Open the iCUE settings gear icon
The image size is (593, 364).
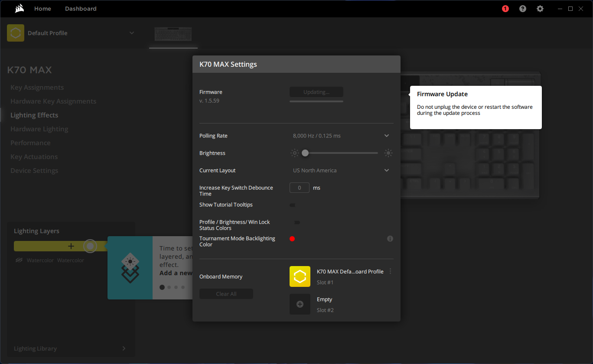[540, 9]
